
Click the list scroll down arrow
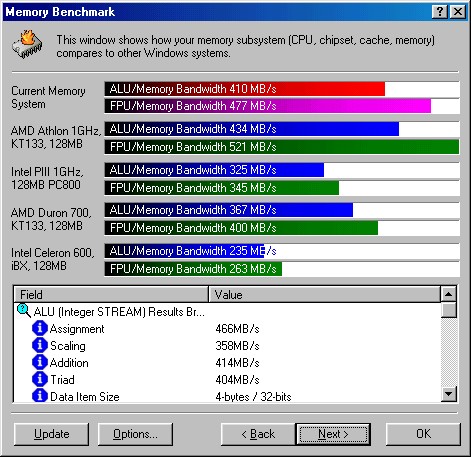449,394
